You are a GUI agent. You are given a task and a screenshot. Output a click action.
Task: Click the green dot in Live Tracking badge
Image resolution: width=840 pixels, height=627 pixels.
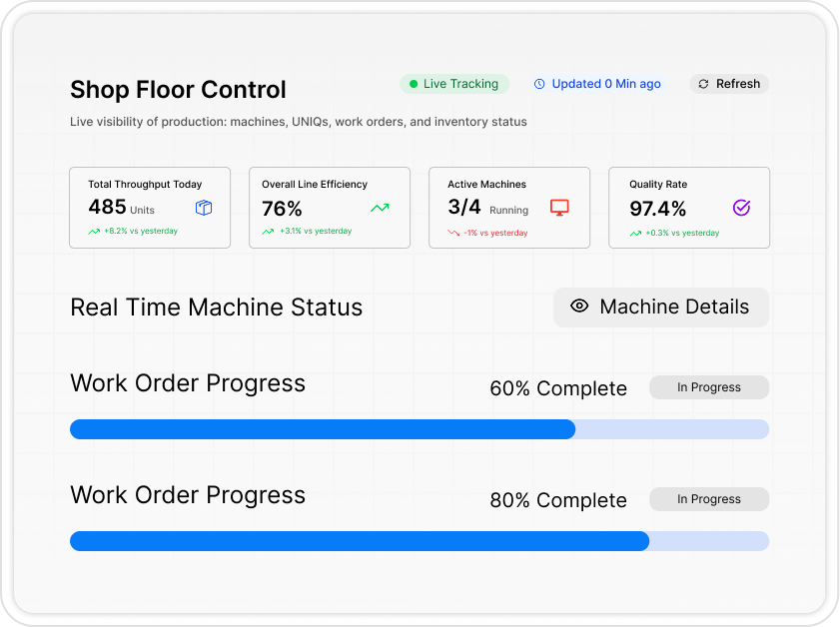click(414, 84)
